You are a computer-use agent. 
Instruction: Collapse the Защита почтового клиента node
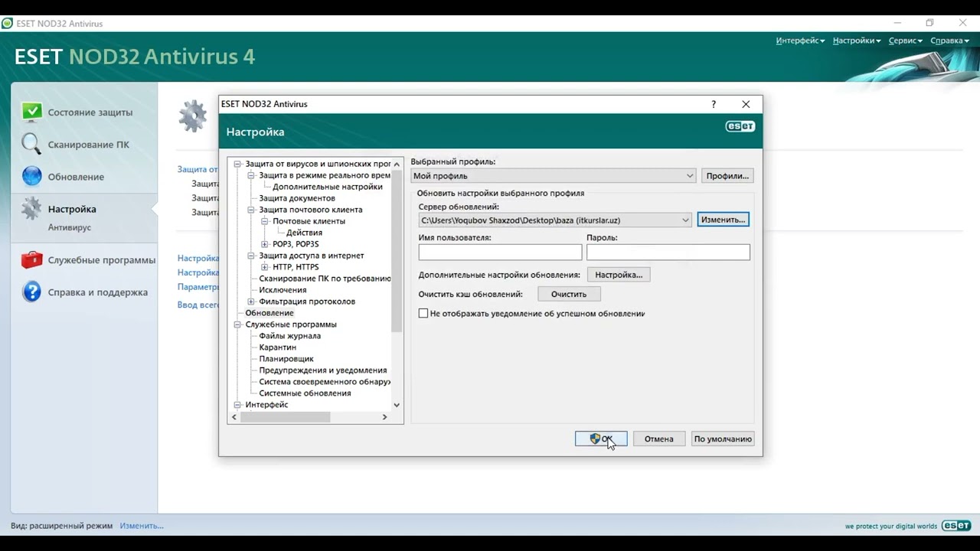[251, 210]
